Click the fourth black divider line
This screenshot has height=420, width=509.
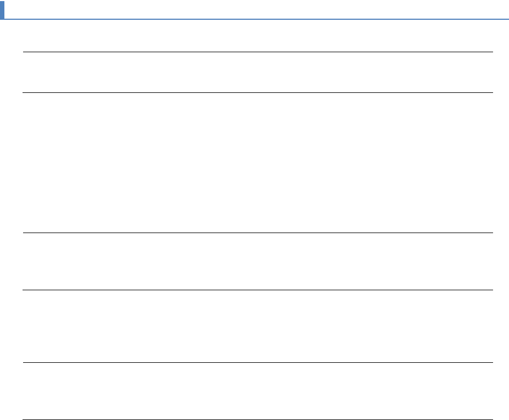[x=257, y=290]
